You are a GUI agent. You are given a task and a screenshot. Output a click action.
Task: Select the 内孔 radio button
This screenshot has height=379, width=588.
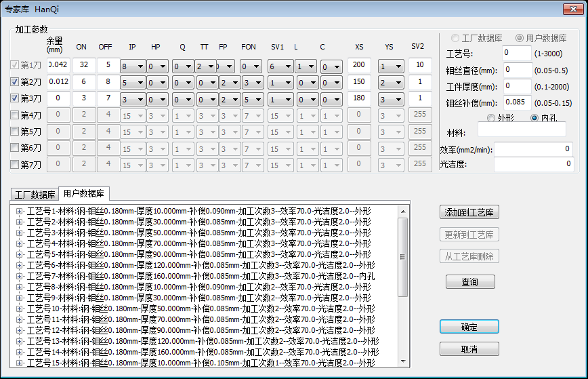click(534, 118)
